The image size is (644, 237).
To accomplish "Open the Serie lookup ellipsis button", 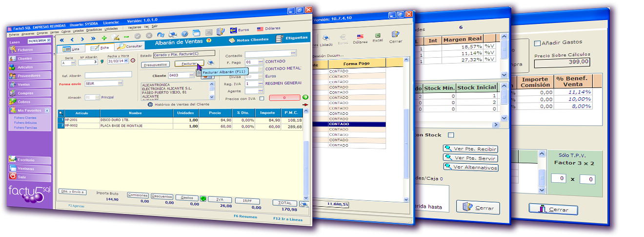I will (x=72, y=63).
